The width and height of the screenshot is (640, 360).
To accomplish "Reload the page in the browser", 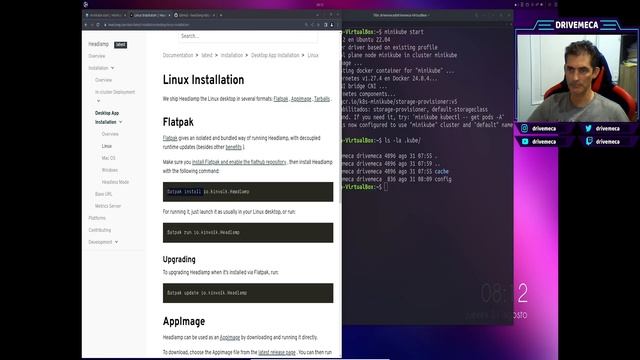I will [x=98, y=25].
